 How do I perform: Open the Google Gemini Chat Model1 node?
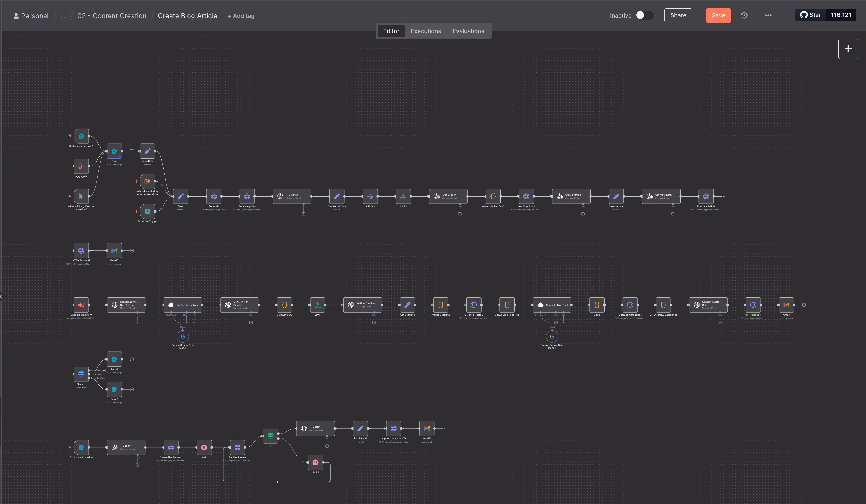tap(552, 336)
